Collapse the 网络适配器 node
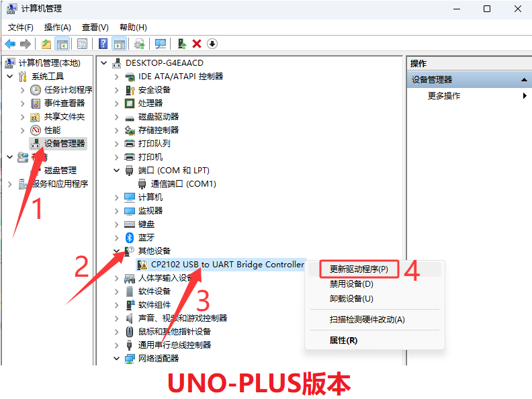The width and height of the screenshot is (532, 399). pyautogui.click(x=116, y=359)
